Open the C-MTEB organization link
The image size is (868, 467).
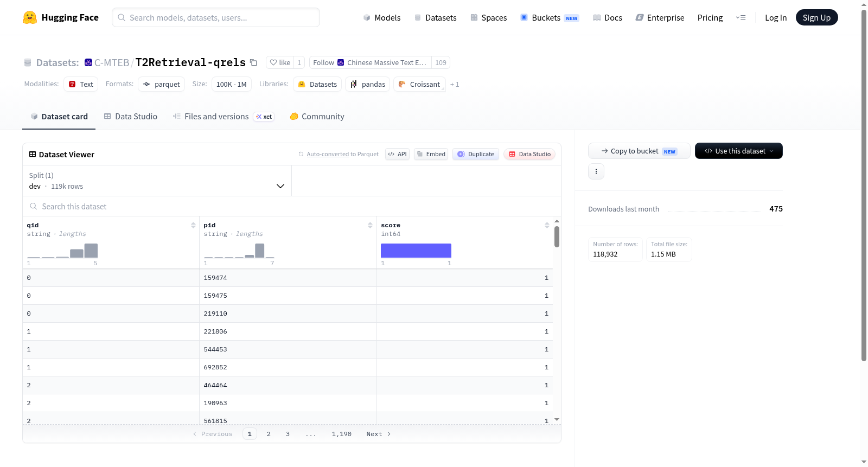pos(112,62)
